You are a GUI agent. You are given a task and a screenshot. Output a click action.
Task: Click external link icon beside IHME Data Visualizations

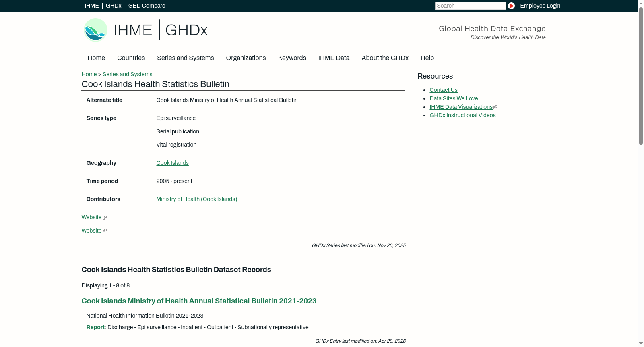(x=495, y=107)
